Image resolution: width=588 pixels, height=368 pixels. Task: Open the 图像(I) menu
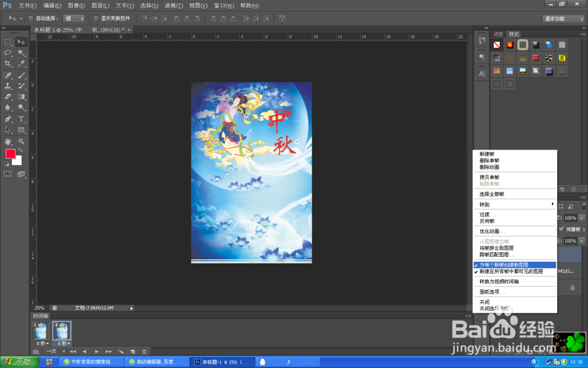click(x=76, y=6)
